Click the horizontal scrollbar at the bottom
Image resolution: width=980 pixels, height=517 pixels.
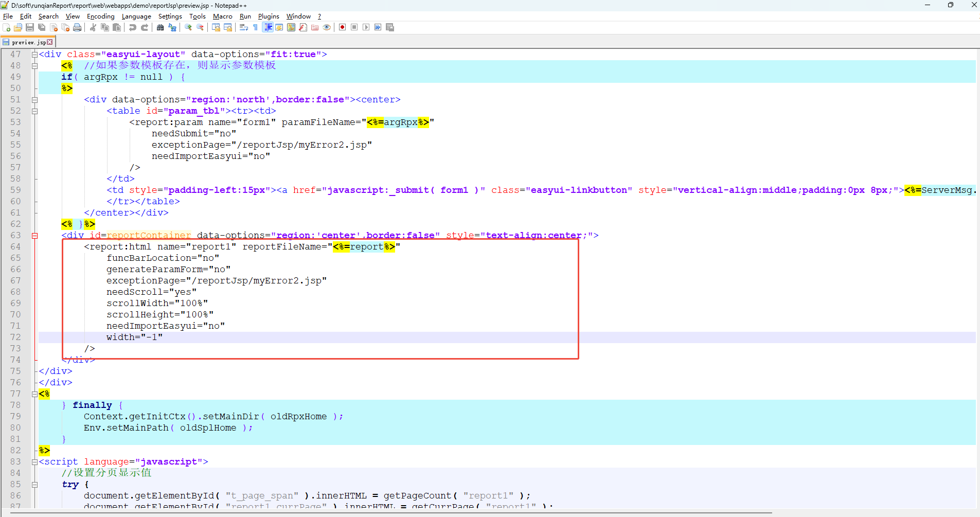pyautogui.click(x=391, y=513)
